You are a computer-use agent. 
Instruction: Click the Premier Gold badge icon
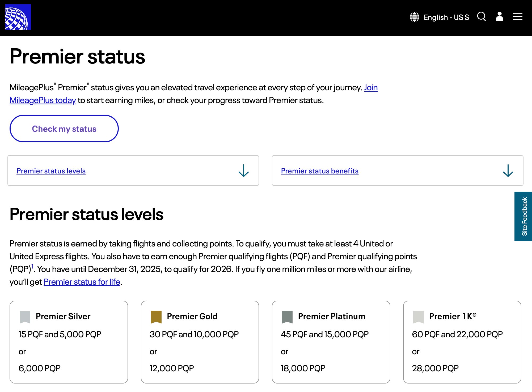156,317
